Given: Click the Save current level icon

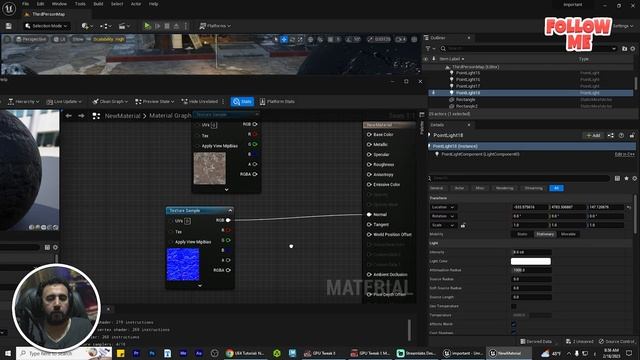Looking at the screenshot, I should pos(9,26).
